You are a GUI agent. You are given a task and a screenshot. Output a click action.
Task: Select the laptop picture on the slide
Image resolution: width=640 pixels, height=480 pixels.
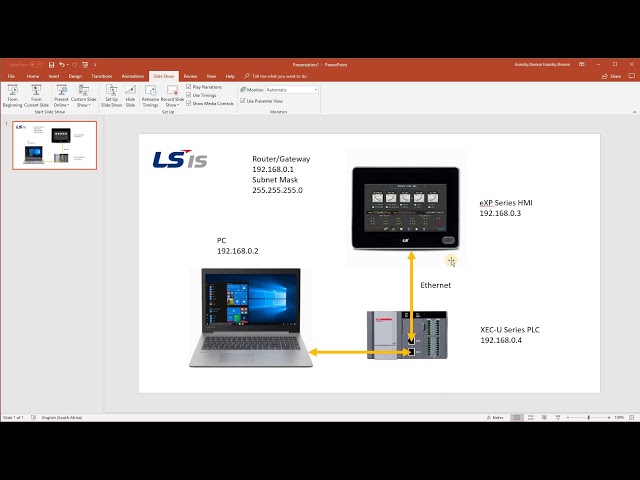251,317
